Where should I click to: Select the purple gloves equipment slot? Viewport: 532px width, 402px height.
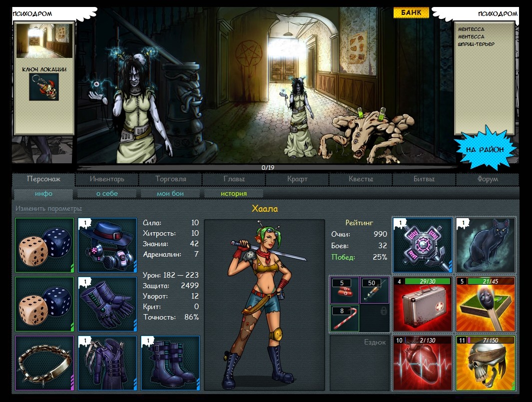click(x=107, y=304)
